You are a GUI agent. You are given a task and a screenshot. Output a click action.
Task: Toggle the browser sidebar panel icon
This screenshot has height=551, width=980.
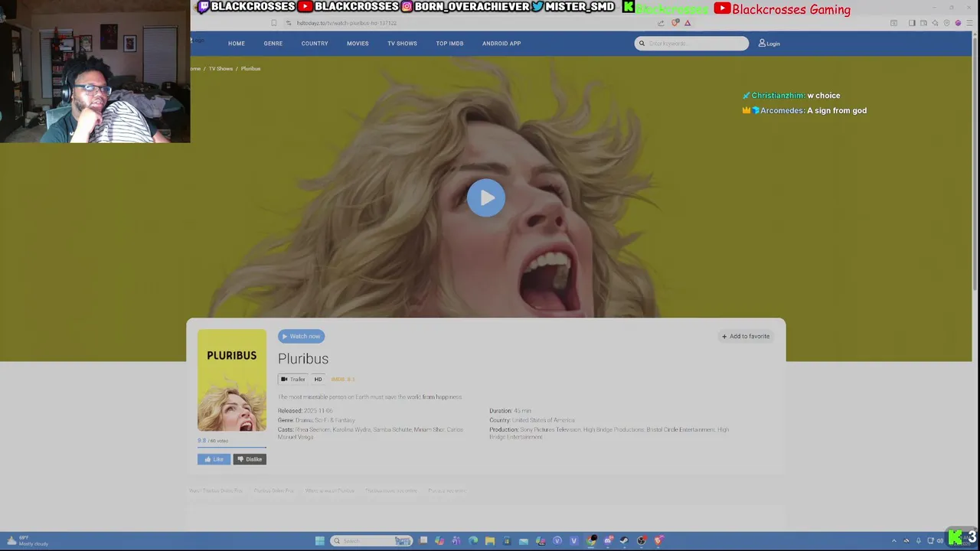[912, 23]
